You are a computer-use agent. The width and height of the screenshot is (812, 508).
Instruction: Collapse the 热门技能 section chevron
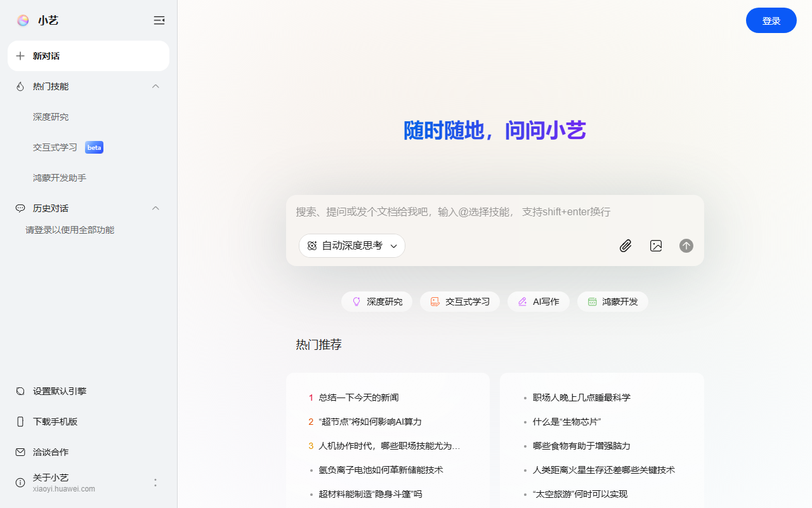click(156, 86)
